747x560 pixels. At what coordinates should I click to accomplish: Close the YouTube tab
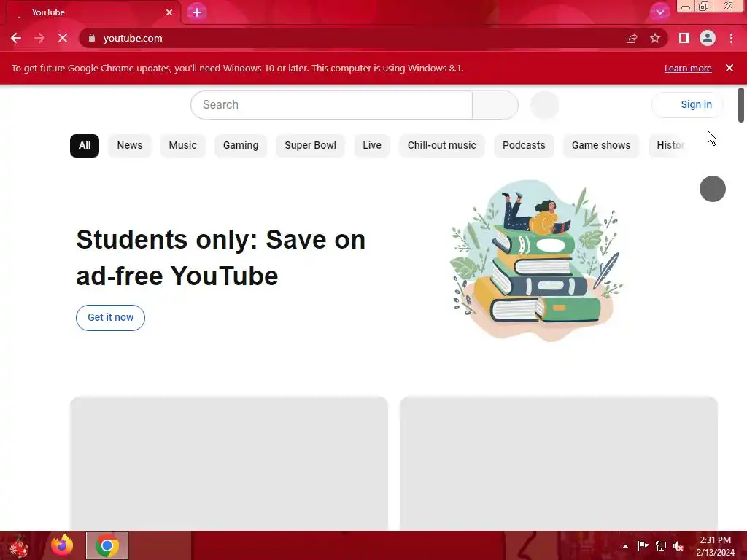pos(169,12)
